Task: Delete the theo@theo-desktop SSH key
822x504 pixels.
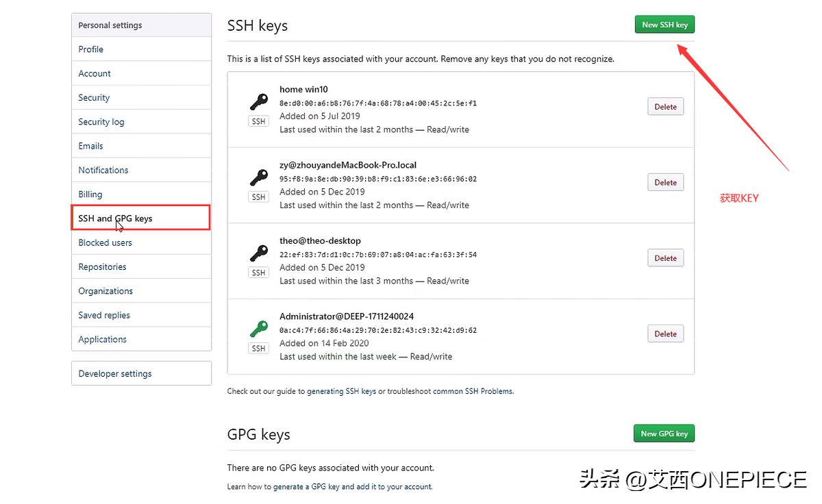Action: tap(665, 258)
